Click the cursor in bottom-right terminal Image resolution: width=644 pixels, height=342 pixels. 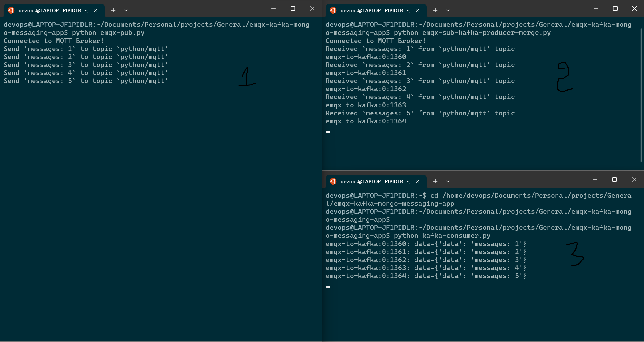328,287
